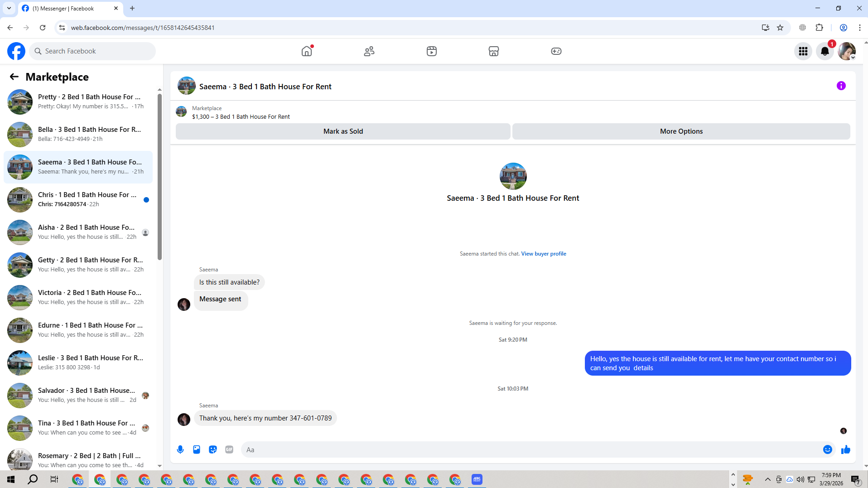The height and width of the screenshot is (488, 868).
Task: Open Getty's 2 Bed 1 Bath conversation
Action: pyautogui.click(x=78, y=265)
